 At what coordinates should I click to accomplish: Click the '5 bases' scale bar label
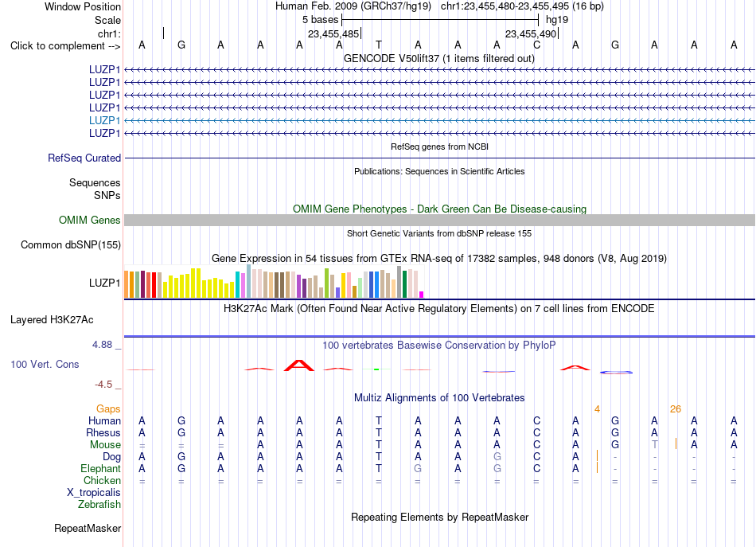click(x=320, y=20)
